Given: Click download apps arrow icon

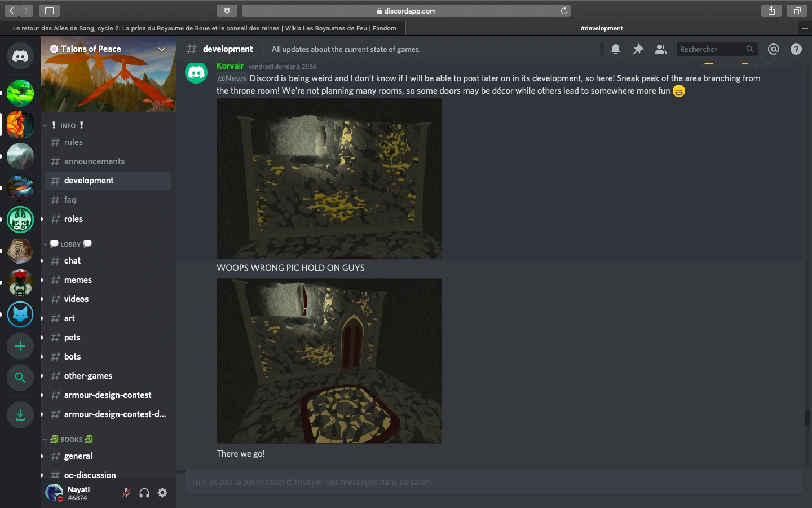Looking at the screenshot, I should pos(20,415).
